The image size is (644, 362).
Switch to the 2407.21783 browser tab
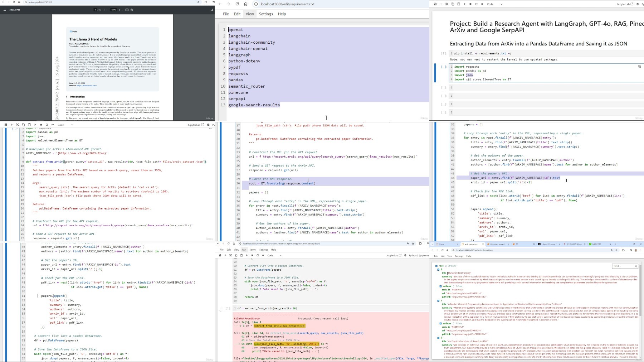[600, 244]
